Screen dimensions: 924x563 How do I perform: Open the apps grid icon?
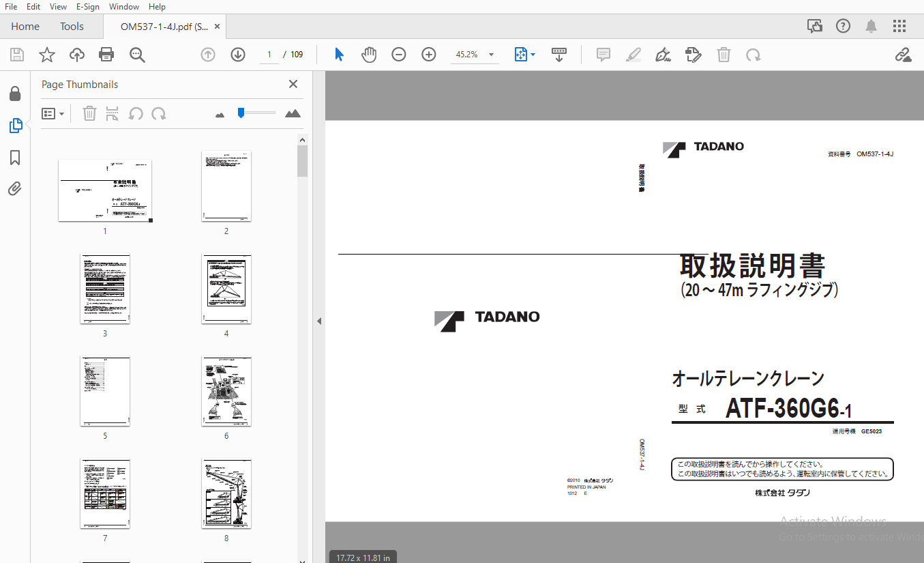[899, 26]
